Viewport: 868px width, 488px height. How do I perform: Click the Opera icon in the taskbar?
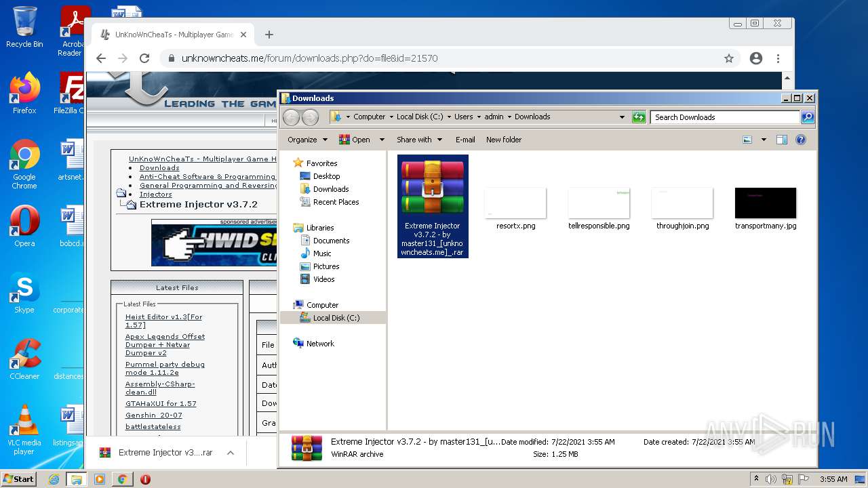tap(145, 479)
